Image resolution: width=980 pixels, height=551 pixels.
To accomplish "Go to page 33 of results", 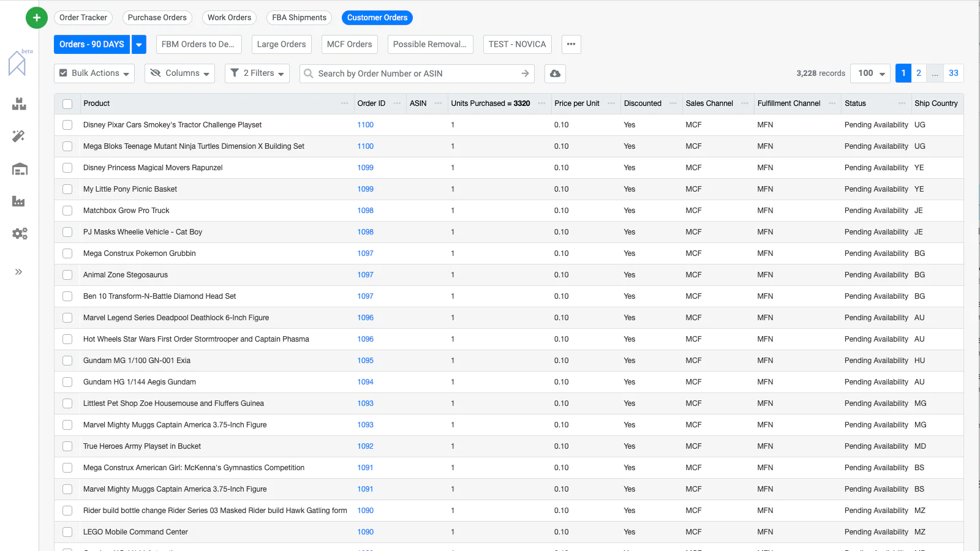I will 953,73.
